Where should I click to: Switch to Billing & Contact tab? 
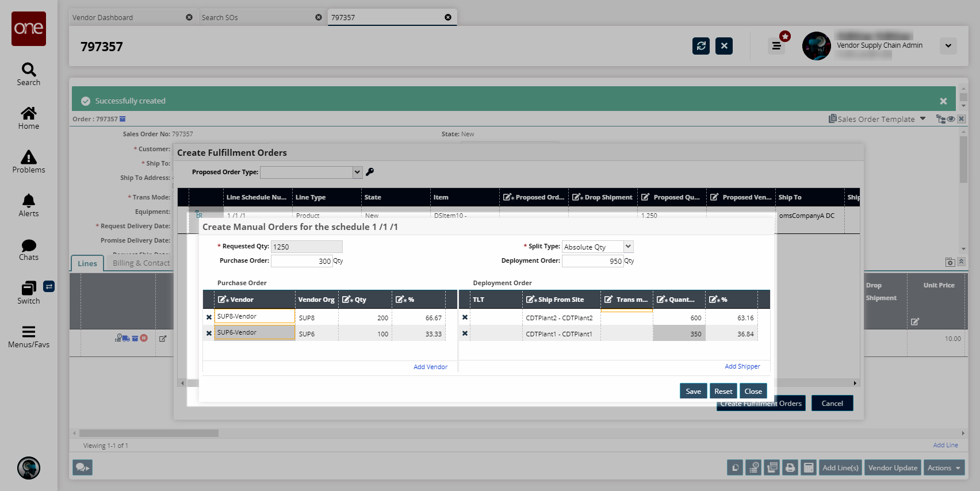click(141, 263)
